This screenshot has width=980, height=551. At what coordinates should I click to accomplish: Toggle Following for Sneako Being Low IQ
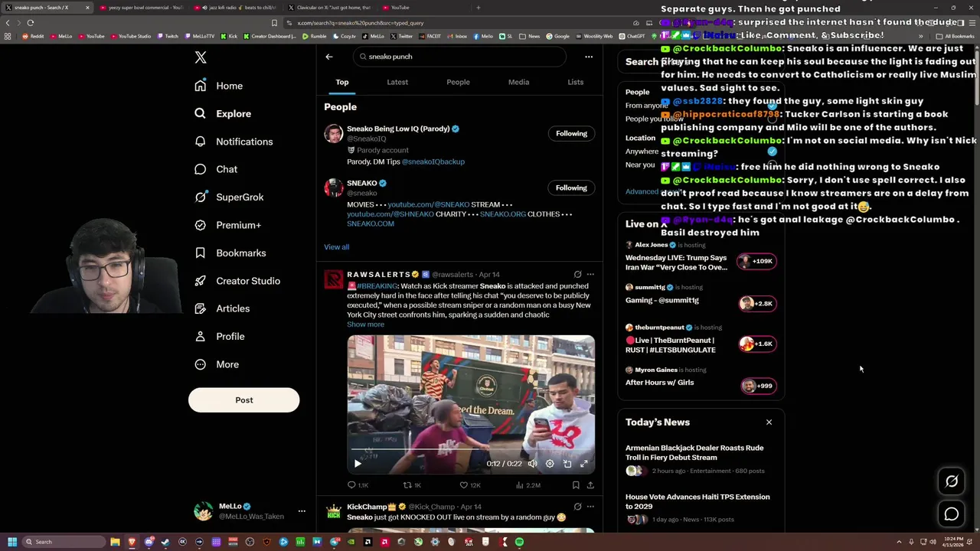(571, 133)
